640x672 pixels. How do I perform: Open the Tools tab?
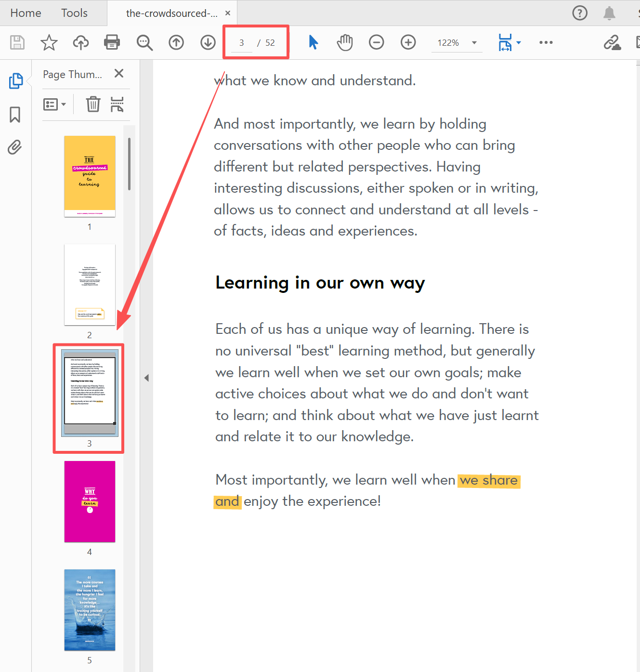tap(74, 13)
